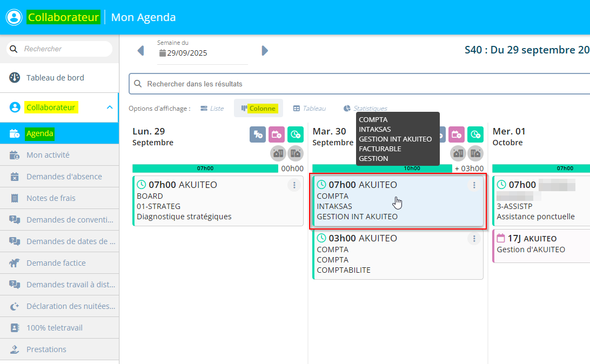The width and height of the screenshot is (590, 364).
Task: Click Tuesday's green clock-plus icon
Action: coord(475,135)
